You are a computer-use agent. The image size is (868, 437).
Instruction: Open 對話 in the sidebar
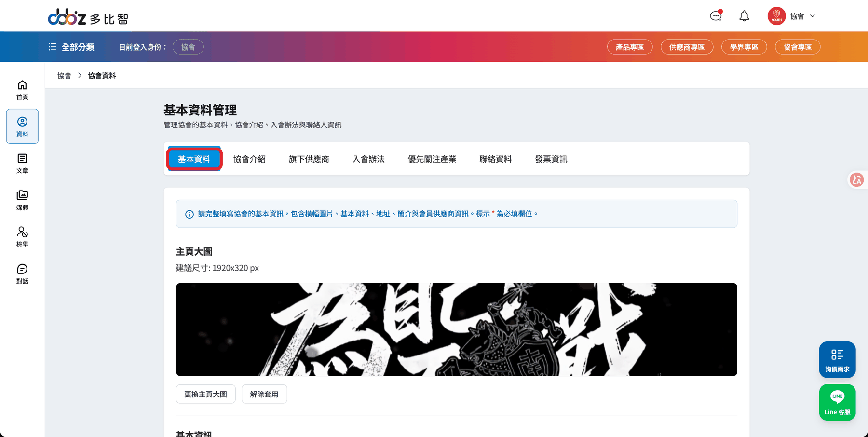click(x=22, y=274)
